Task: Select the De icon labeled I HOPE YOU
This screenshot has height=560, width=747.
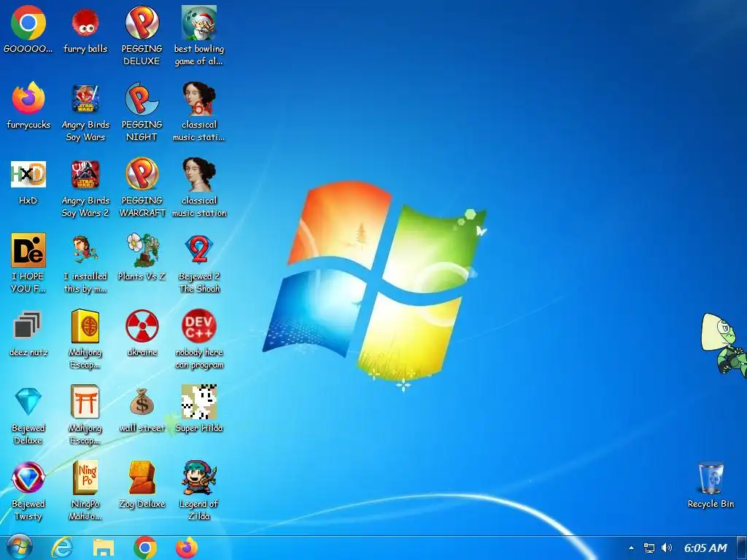Action: [x=28, y=250]
